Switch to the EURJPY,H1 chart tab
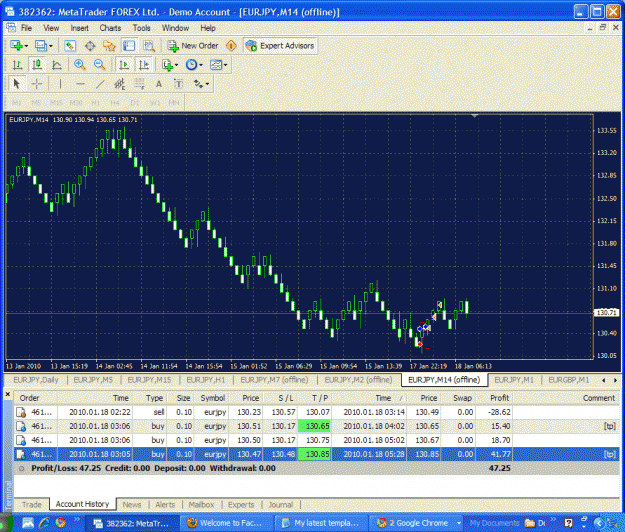625x532 pixels. (x=206, y=380)
